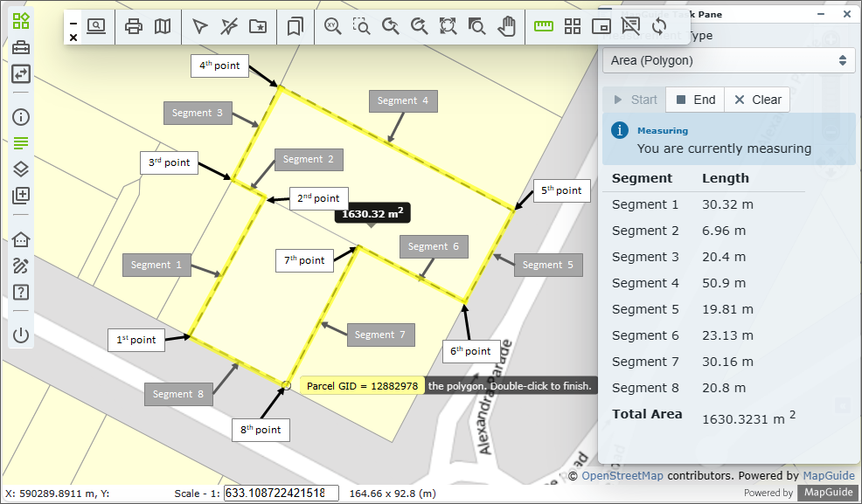862x504 pixels.
Task: Toggle the zoom rectangle tool
Action: (x=361, y=26)
